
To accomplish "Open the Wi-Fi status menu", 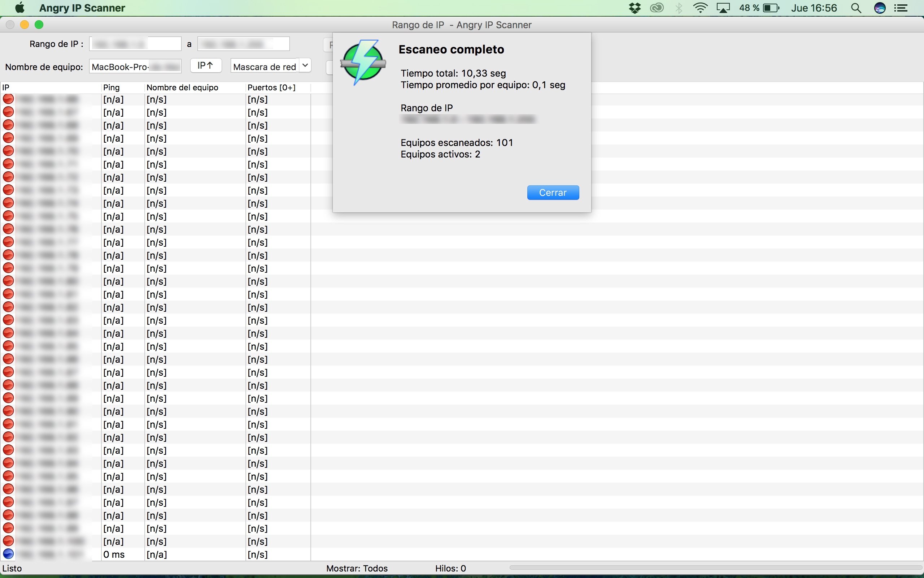I will coord(701,8).
